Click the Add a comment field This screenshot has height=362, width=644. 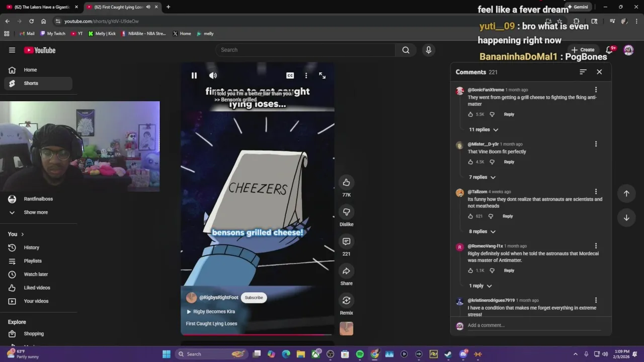[x=533, y=325]
